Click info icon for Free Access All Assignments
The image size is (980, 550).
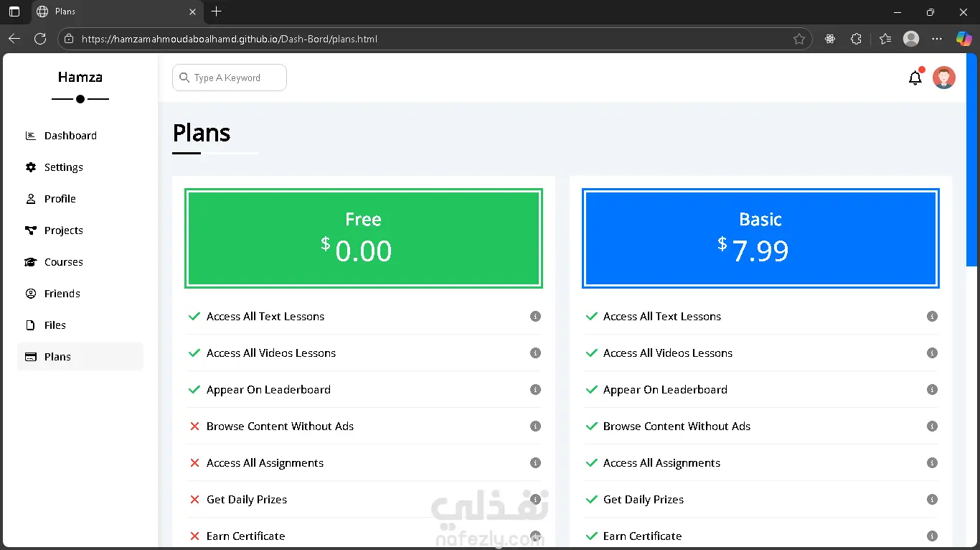(535, 462)
